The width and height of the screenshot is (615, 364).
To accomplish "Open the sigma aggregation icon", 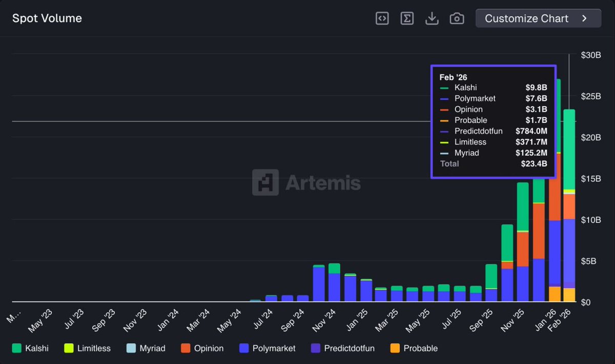I will point(407,18).
